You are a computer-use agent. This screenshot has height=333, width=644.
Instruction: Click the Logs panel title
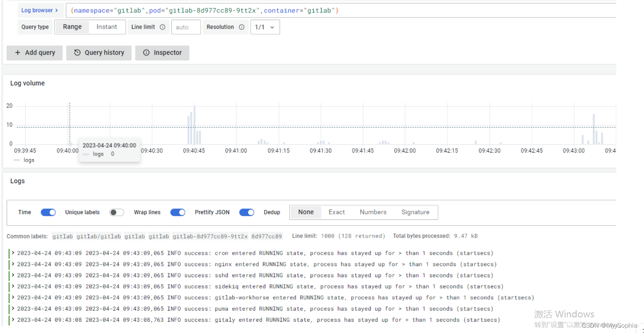coord(17,181)
